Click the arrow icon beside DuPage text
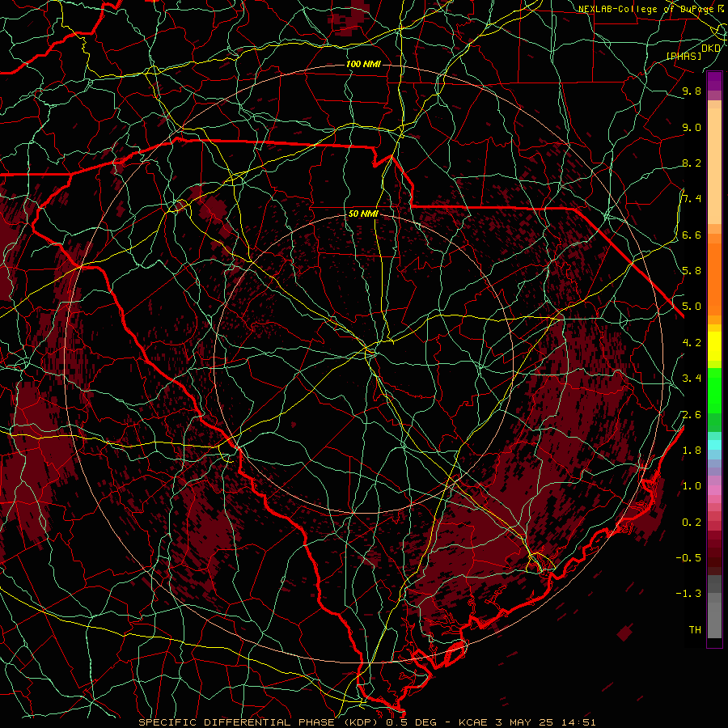 coord(721,8)
